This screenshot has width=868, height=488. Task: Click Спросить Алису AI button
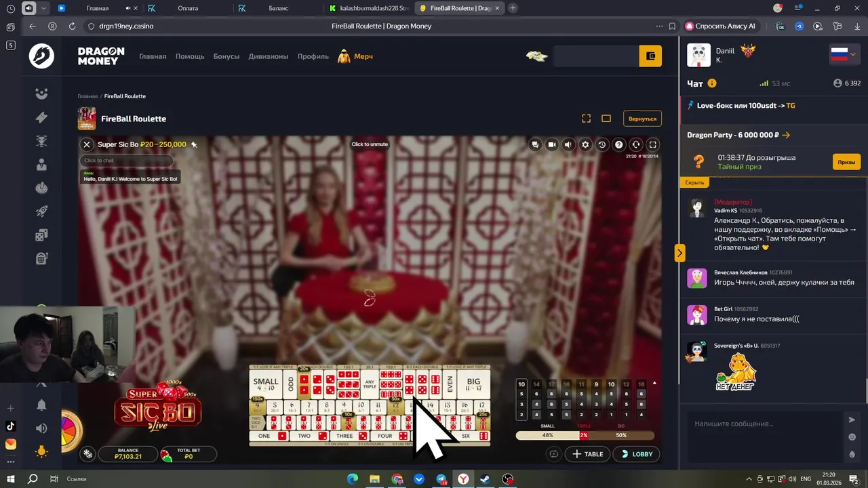click(720, 26)
